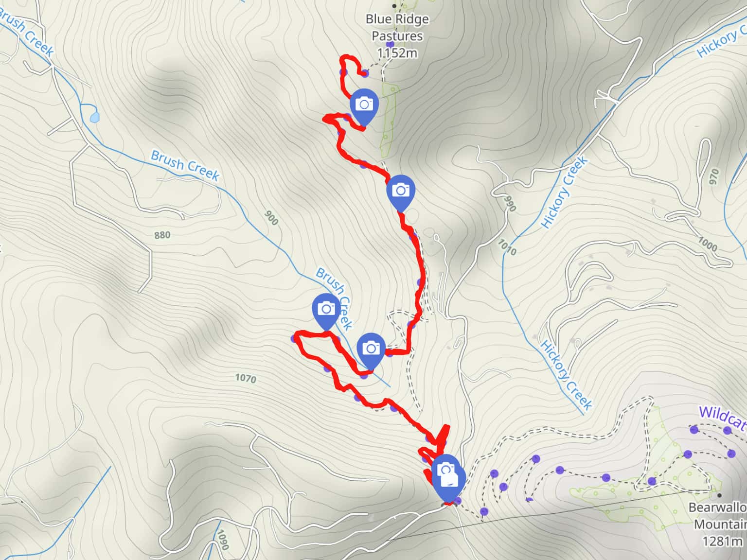The width and height of the screenshot is (747, 560).
Task: Select camera pin overlapping the Brush Creek stream line
Action: pos(371,350)
